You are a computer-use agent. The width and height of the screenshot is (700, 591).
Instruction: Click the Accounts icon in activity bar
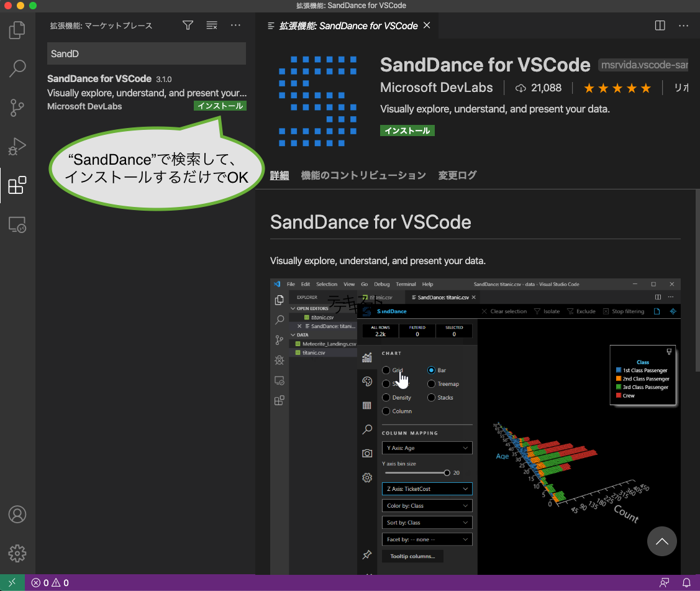pyautogui.click(x=17, y=515)
